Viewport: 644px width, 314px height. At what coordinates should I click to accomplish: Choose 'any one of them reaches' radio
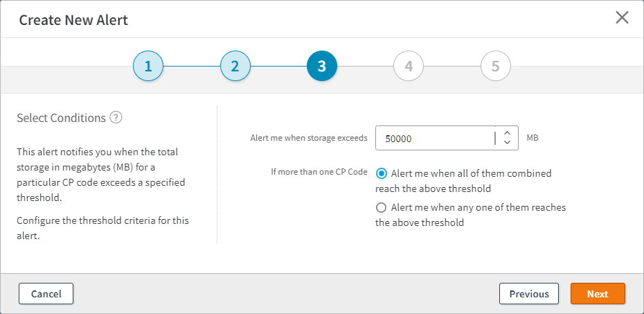pyautogui.click(x=382, y=207)
